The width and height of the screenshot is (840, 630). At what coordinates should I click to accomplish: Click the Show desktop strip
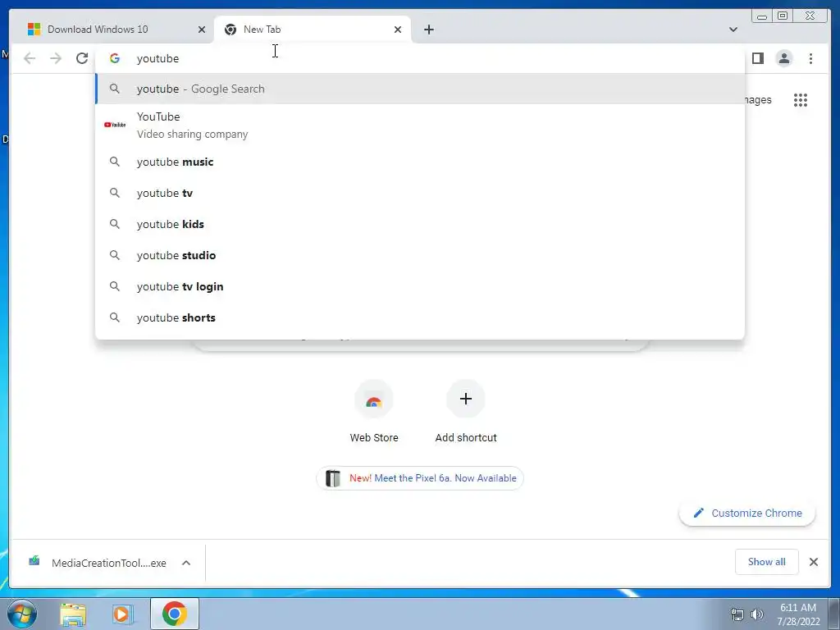834,614
